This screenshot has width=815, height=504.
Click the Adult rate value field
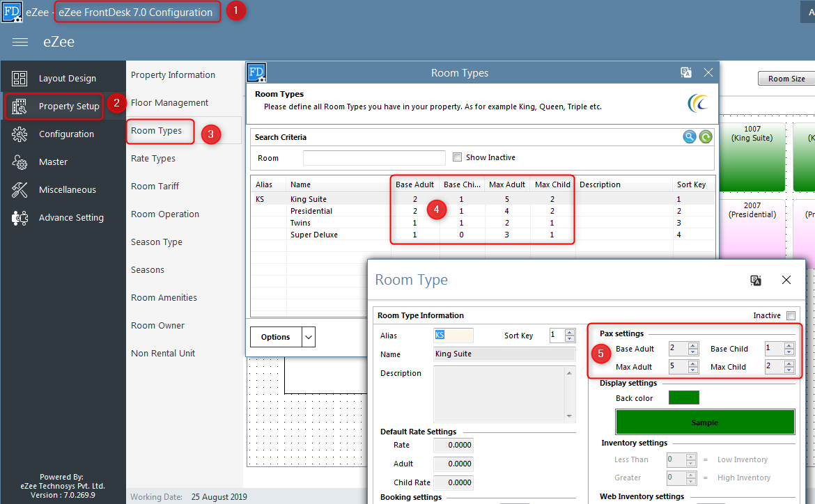point(453,464)
